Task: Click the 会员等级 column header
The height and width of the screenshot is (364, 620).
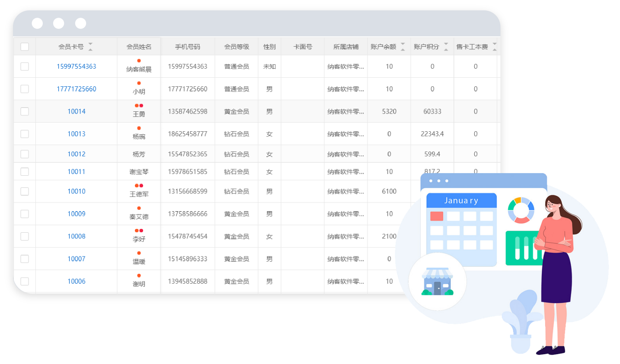Action: [236, 47]
